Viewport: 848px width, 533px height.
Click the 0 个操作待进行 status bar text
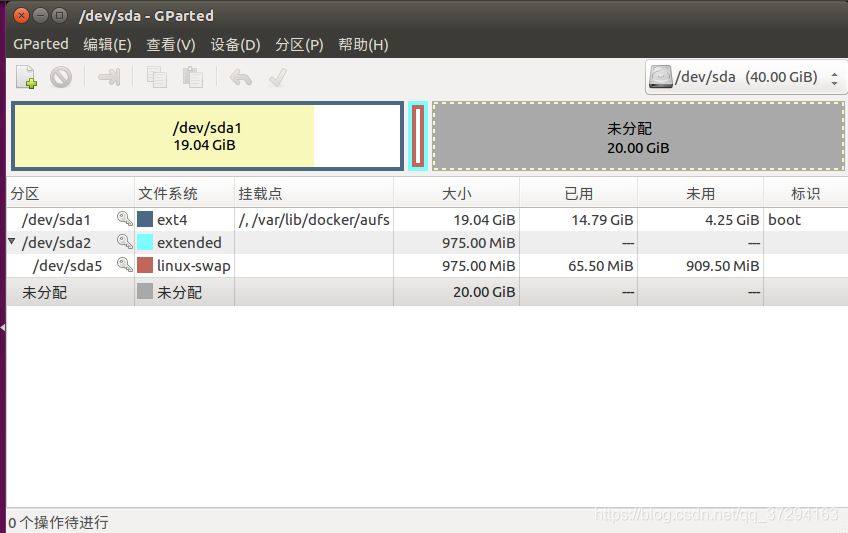[x=58, y=522]
